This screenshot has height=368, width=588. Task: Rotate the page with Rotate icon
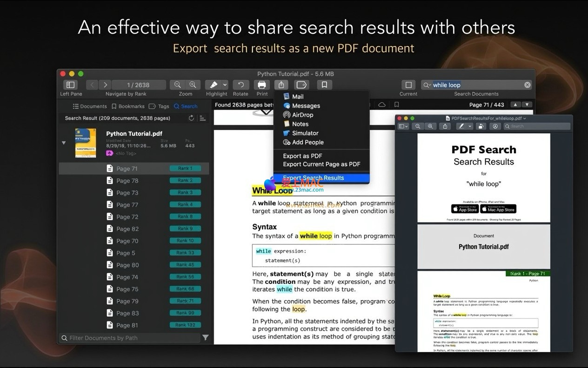coord(241,85)
